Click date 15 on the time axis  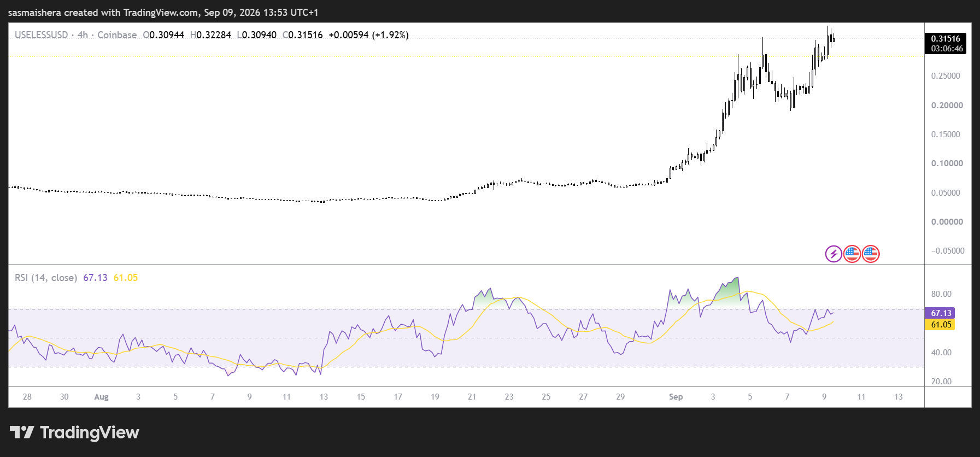(361, 397)
